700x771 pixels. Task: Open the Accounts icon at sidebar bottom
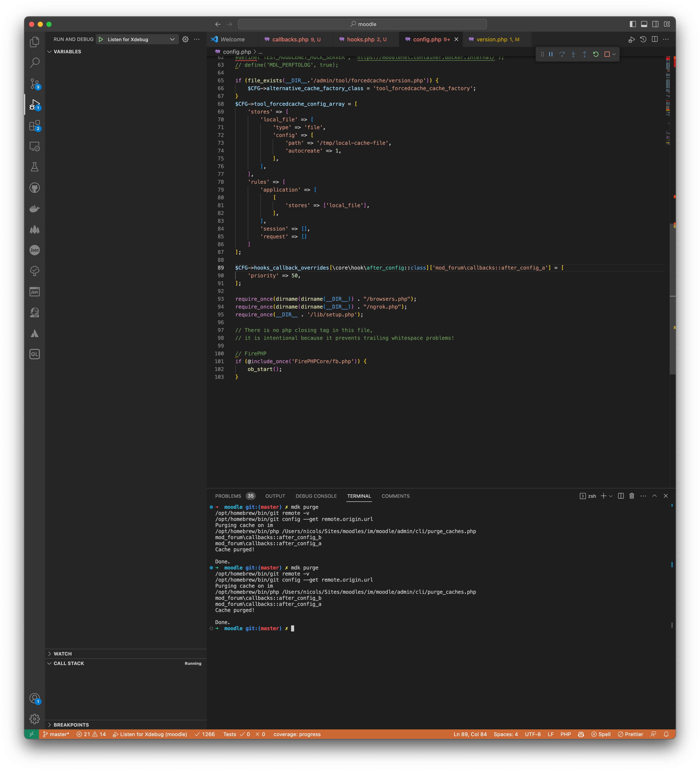34,698
